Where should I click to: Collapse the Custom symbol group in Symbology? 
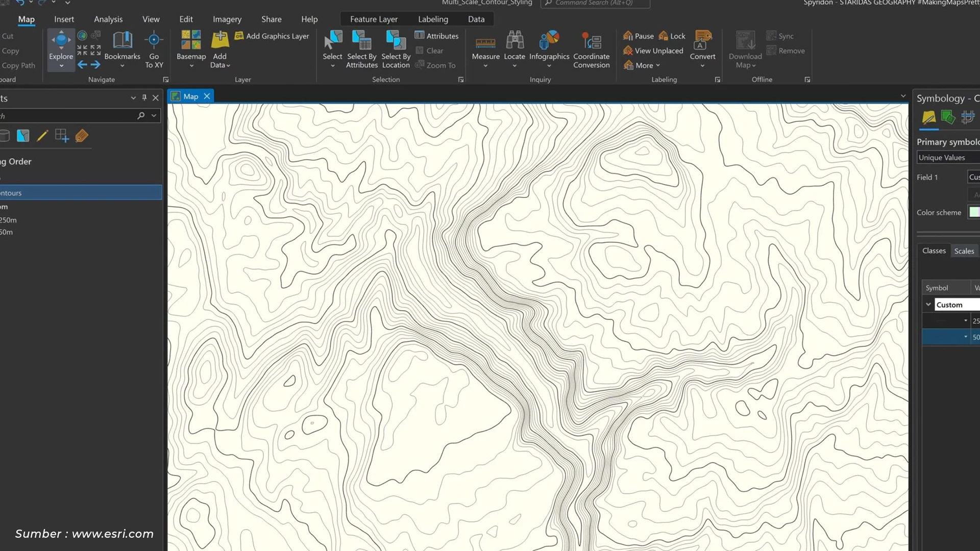pos(929,304)
